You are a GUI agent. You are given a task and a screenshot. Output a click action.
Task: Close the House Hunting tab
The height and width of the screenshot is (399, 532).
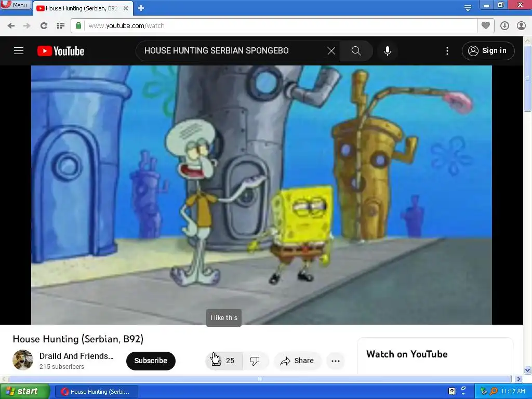(x=126, y=8)
